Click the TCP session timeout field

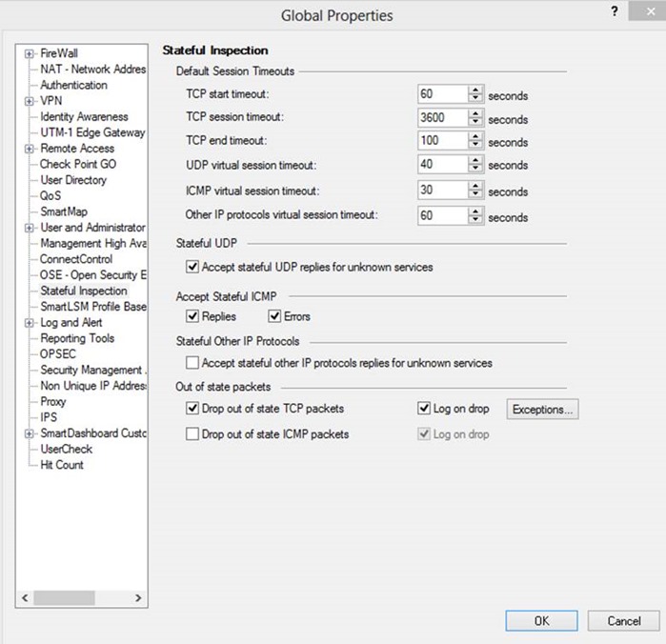pyautogui.click(x=443, y=118)
